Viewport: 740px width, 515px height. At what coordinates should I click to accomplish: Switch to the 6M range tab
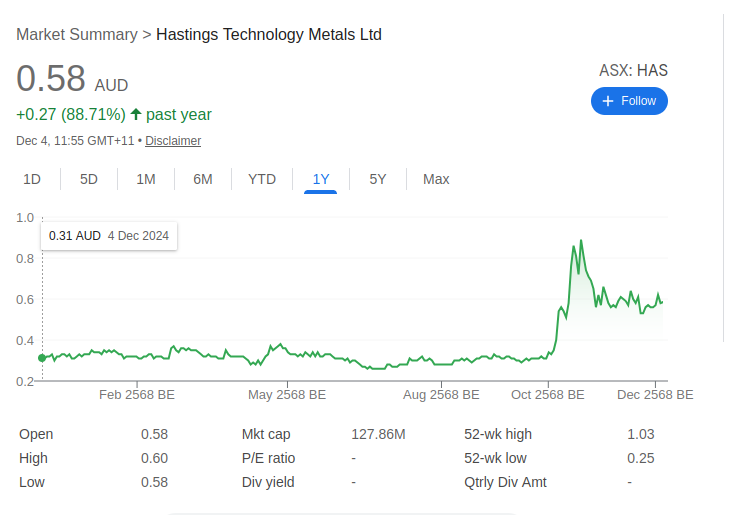pos(203,179)
